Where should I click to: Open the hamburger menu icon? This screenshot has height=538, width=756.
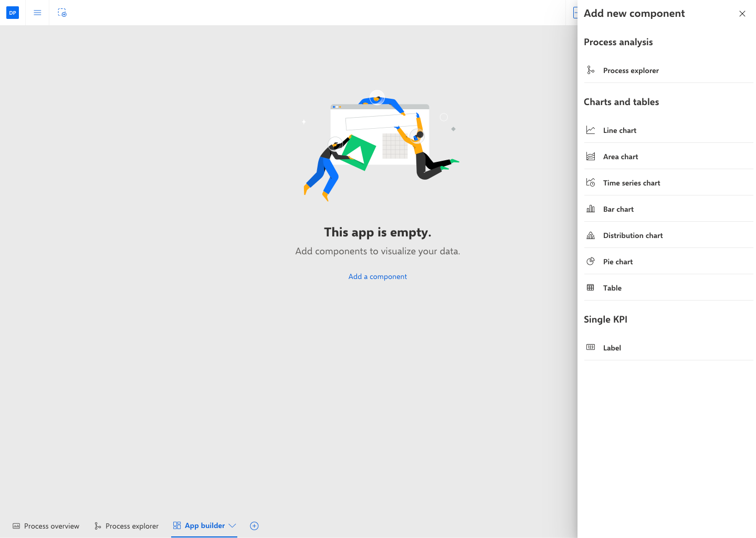click(37, 13)
